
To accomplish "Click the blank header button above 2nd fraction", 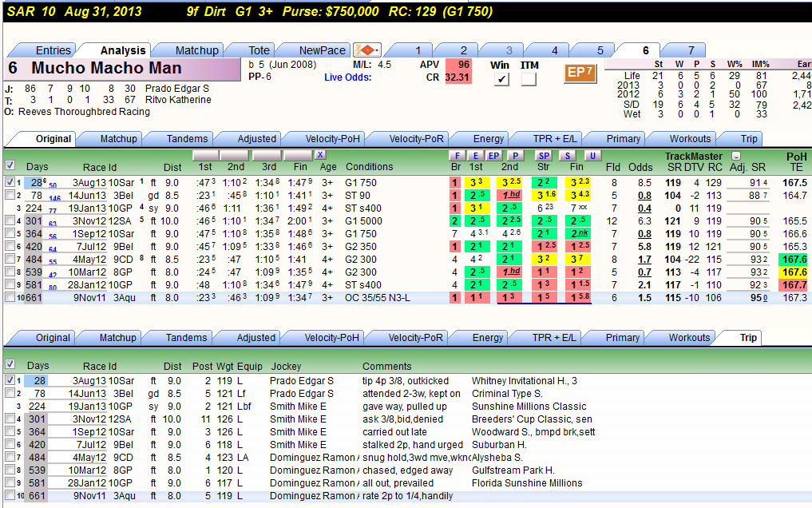I will (234, 155).
